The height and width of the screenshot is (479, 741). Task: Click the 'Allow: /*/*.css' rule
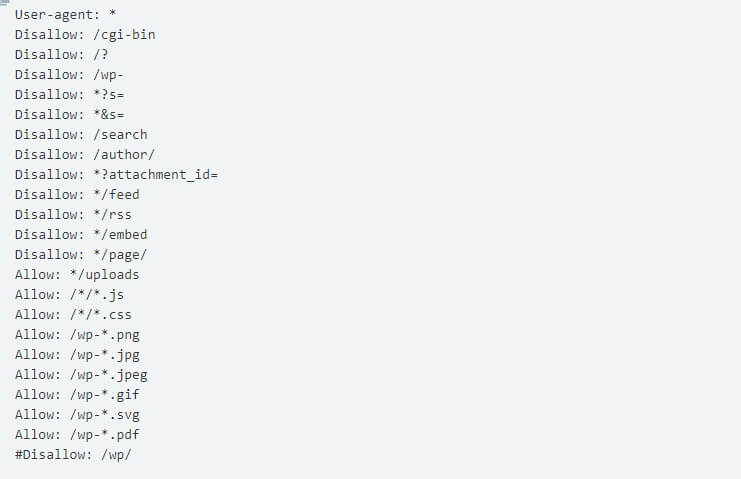(73, 315)
